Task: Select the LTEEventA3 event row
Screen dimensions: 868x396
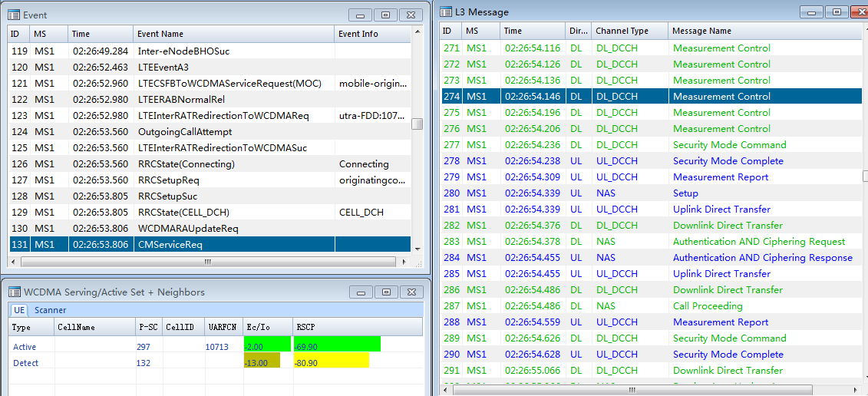Action: click(x=210, y=68)
